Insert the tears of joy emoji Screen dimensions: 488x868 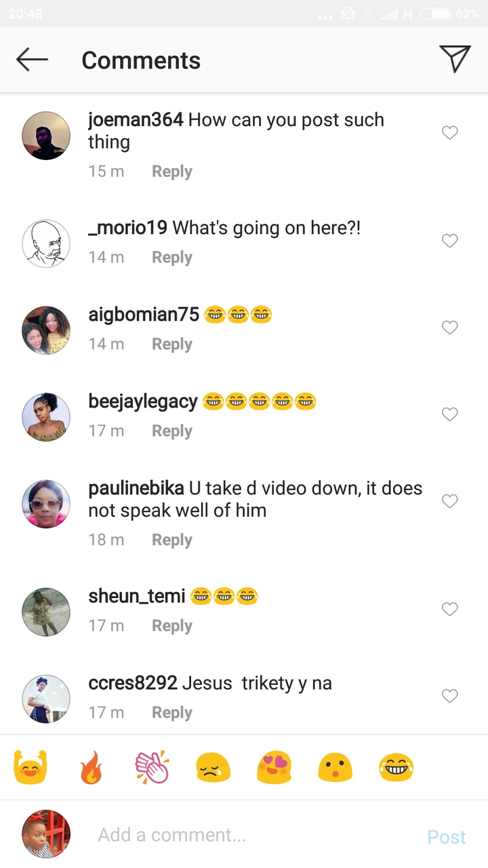point(396,768)
